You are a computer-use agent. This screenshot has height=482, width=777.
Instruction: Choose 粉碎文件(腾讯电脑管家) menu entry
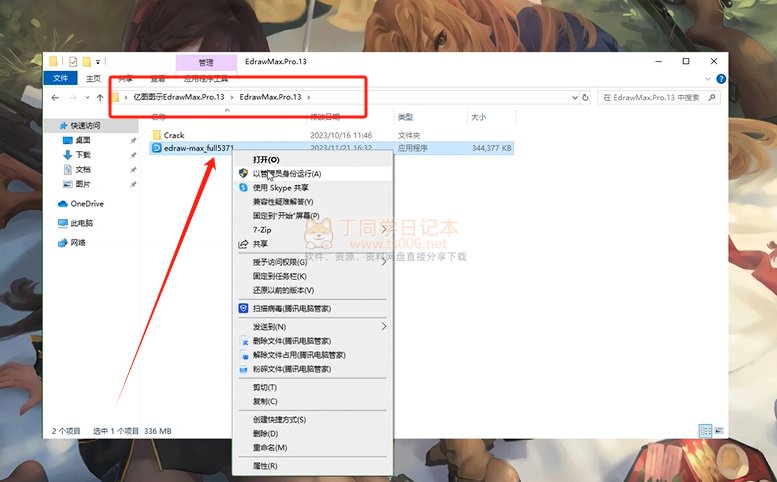click(313, 369)
